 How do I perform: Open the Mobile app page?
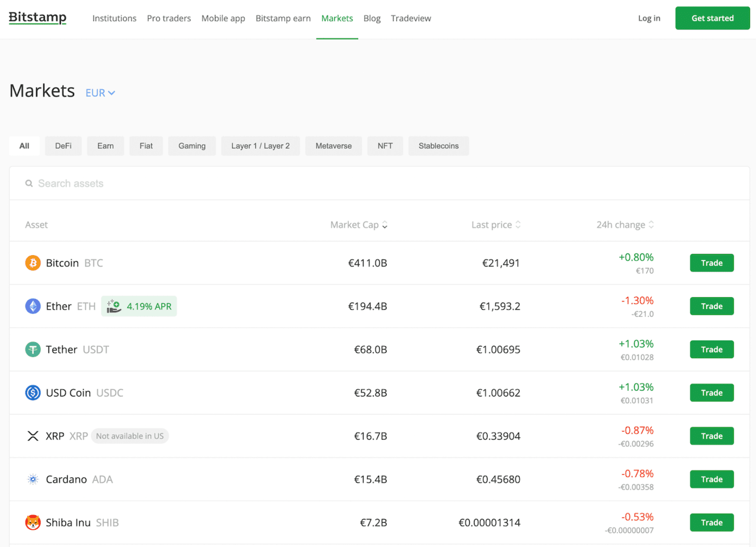pyautogui.click(x=223, y=18)
